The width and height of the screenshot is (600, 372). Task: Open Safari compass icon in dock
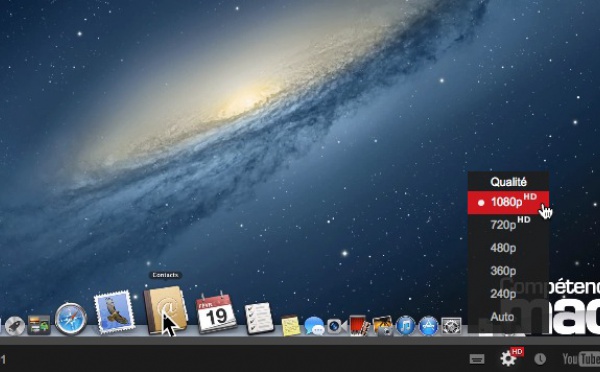tap(71, 318)
